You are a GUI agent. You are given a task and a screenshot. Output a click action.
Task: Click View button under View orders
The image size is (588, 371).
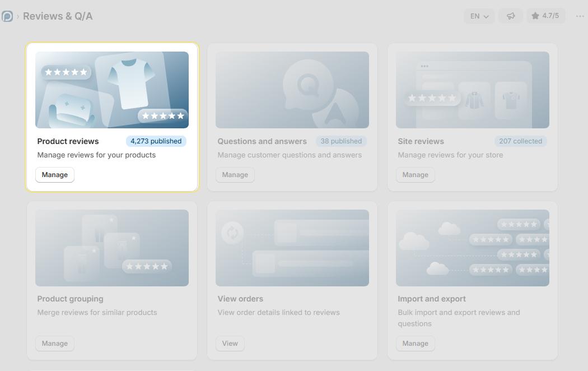tap(230, 343)
